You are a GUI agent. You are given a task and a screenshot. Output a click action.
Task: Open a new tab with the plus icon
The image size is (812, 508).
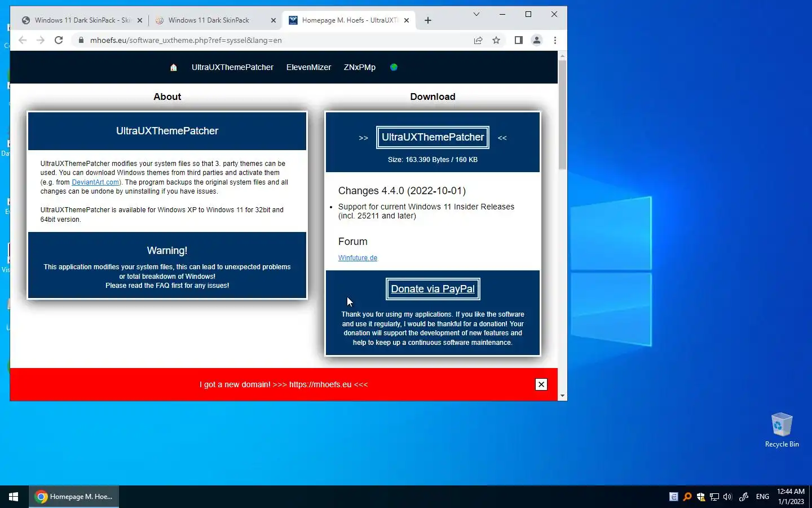[428, 20]
